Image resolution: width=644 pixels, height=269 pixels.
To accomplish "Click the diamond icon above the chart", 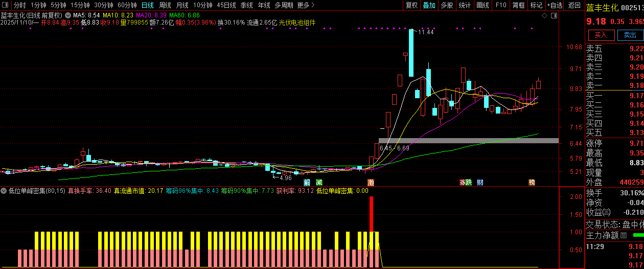I will 544,15.
